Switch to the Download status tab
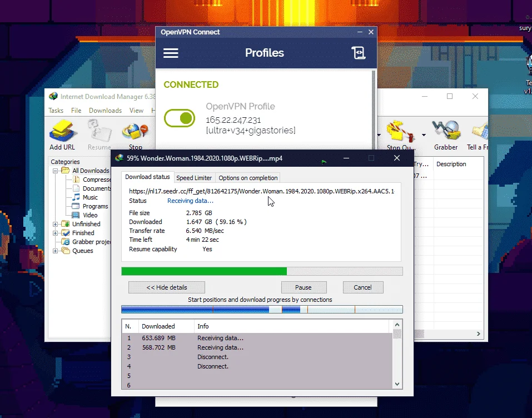This screenshot has height=418, width=532. (x=147, y=177)
